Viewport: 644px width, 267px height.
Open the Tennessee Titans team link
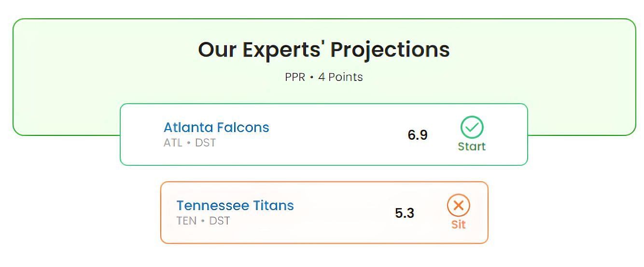coord(235,206)
